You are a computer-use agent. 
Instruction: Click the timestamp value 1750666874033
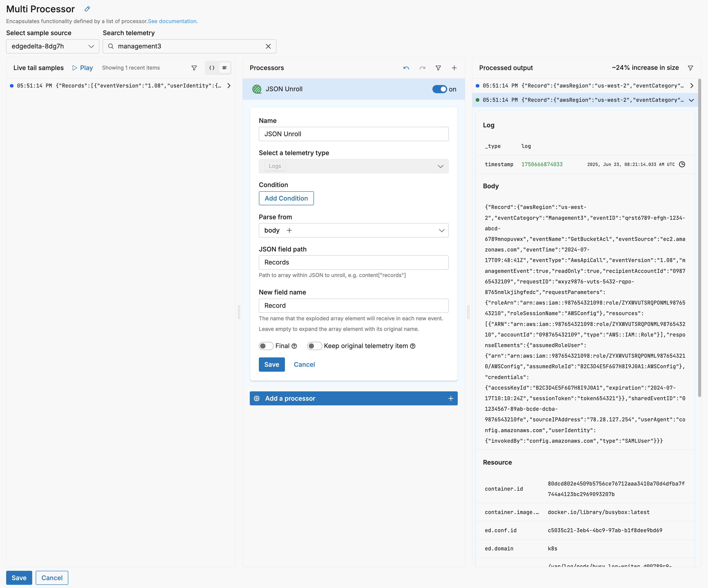click(542, 164)
